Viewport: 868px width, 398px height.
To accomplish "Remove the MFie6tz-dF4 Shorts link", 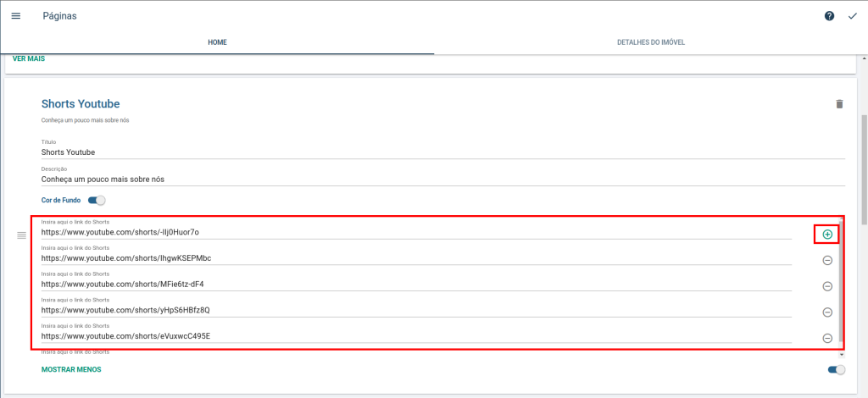I will tap(827, 286).
